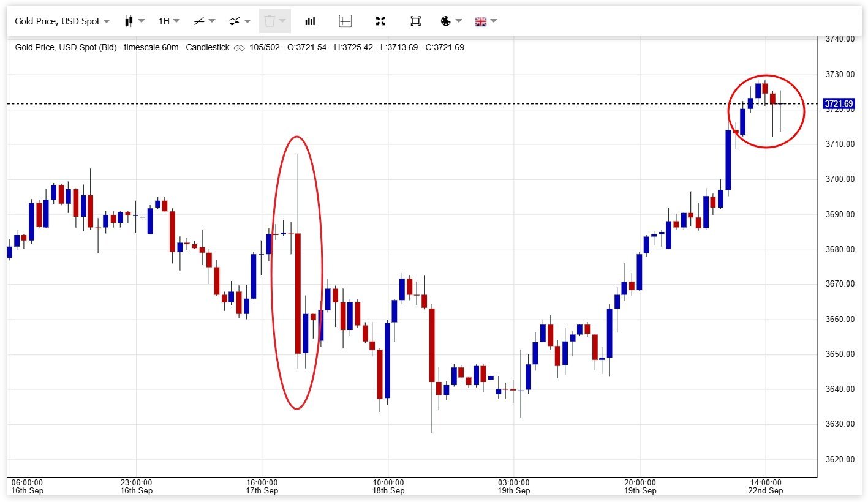
Task: Open the candlestick chart type menu
Action: 134,21
